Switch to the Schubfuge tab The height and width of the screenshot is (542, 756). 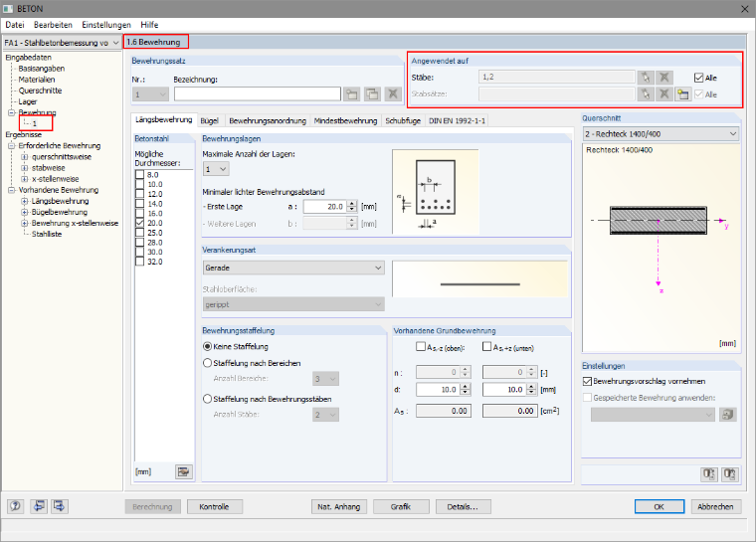(403, 120)
